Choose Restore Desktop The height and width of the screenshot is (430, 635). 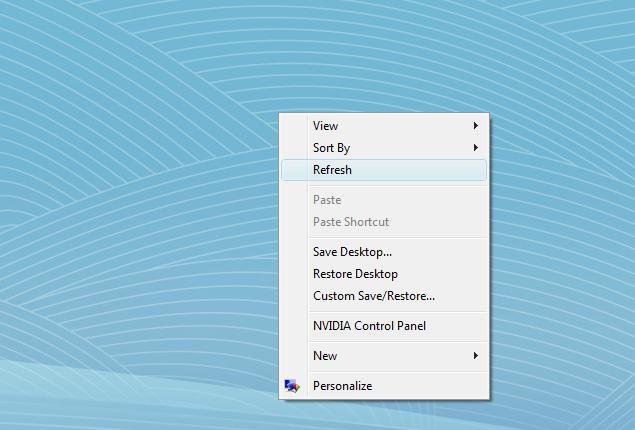tap(384, 274)
